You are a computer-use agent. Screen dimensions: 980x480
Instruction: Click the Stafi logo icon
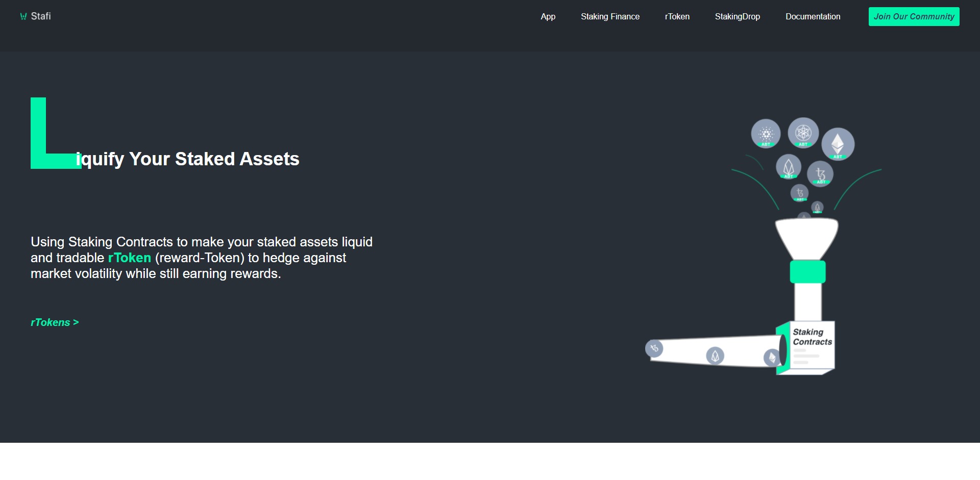[x=23, y=16]
